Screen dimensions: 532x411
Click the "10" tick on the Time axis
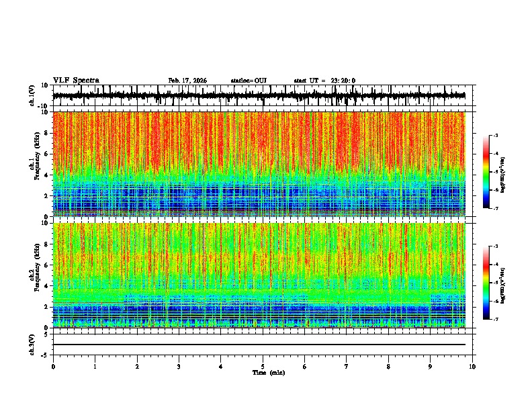point(472,367)
